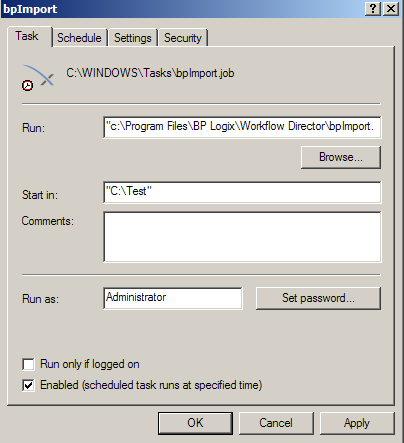The width and height of the screenshot is (404, 443).
Task: Confirm the dialog with OK
Action: (x=195, y=423)
